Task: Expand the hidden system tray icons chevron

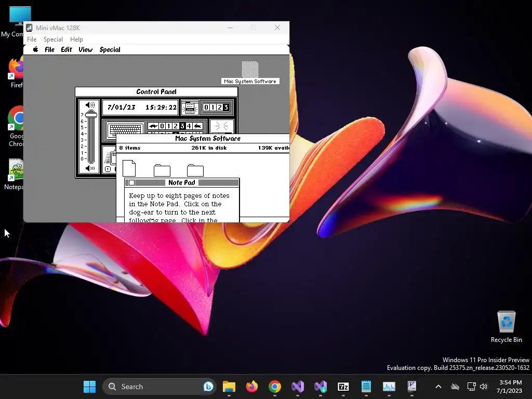Action: 438,387
